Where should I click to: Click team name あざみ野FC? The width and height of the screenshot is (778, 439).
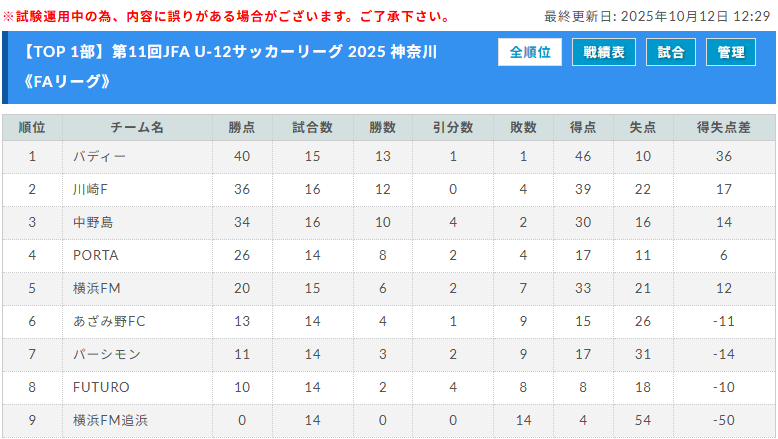tap(109, 321)
